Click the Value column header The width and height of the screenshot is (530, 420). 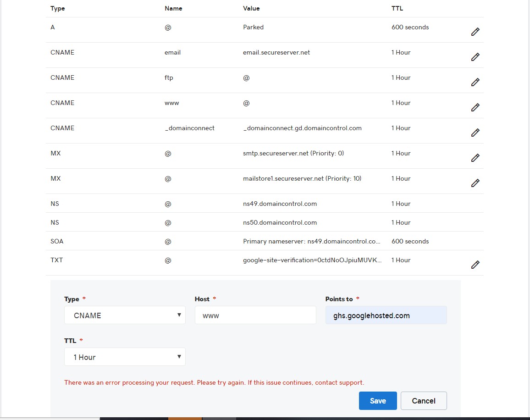pyautogui.click(x=251, y=8)
